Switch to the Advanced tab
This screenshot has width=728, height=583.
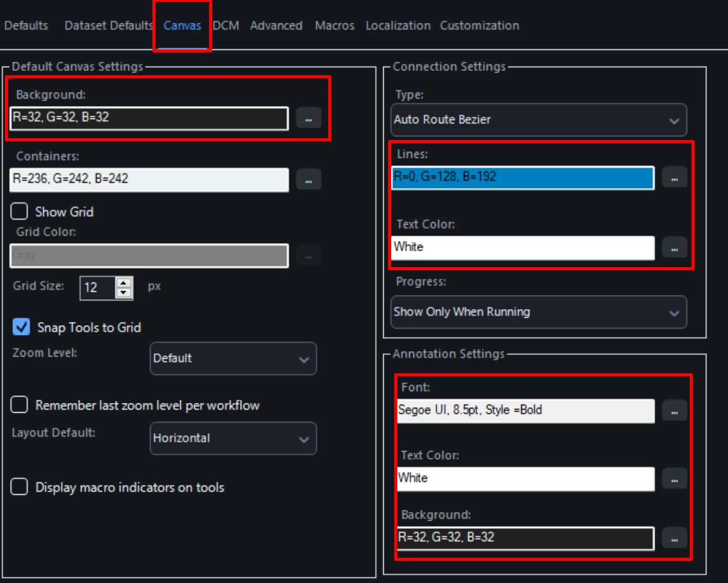276,25
